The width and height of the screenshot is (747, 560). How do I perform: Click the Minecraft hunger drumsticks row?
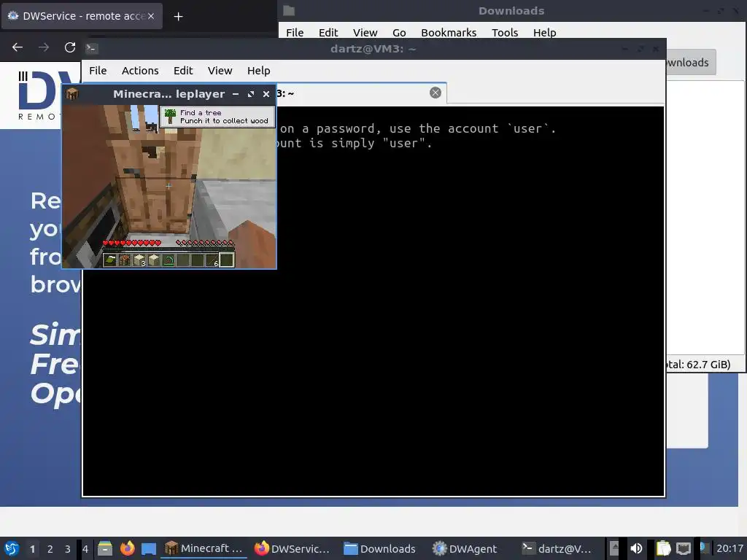point(205,243)
